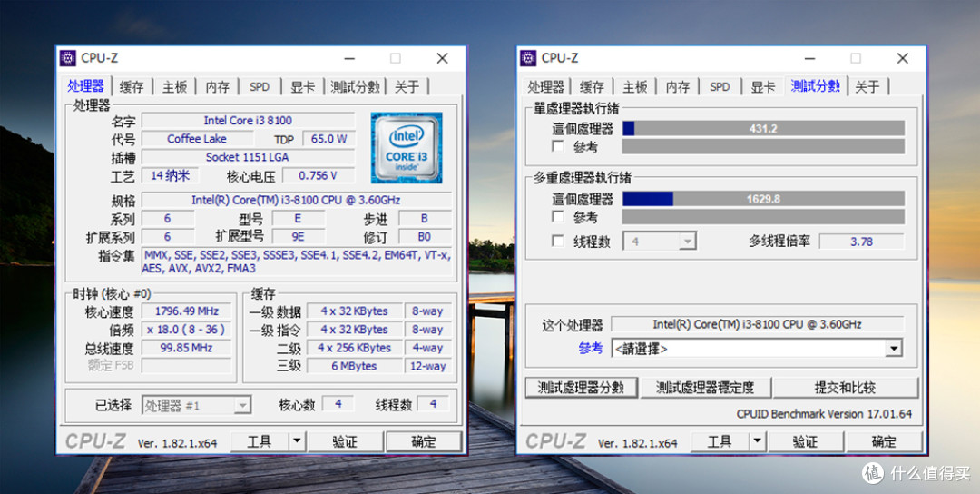
Task: Open 工具 dropdown arrow in left CPU-Z window
Action: click(x=298, y=442)
